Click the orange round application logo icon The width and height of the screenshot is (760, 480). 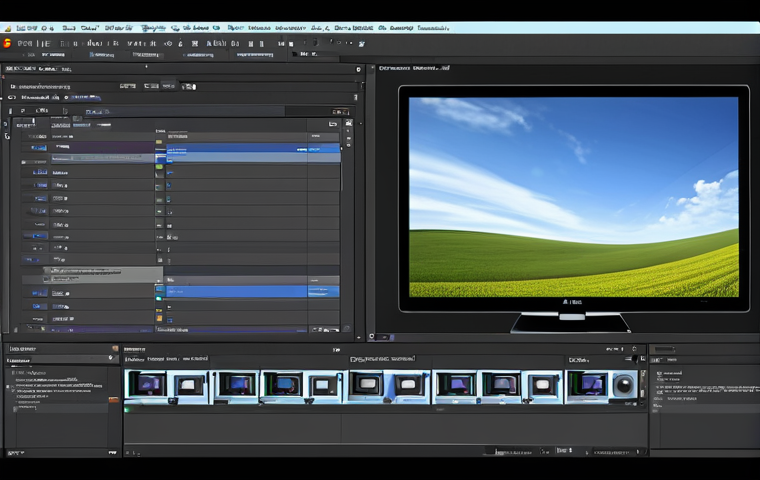pos(7,43)
